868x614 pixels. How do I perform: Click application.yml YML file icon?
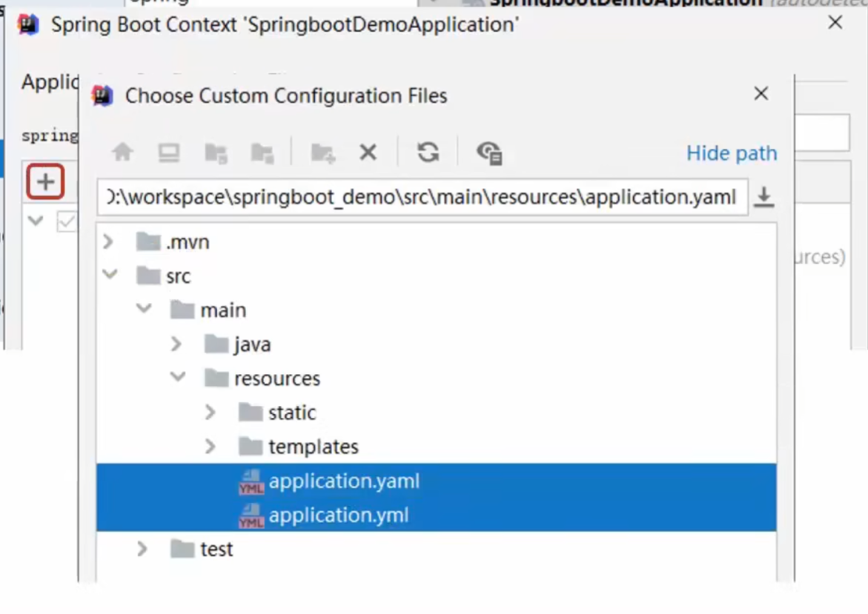coord(251,515)
